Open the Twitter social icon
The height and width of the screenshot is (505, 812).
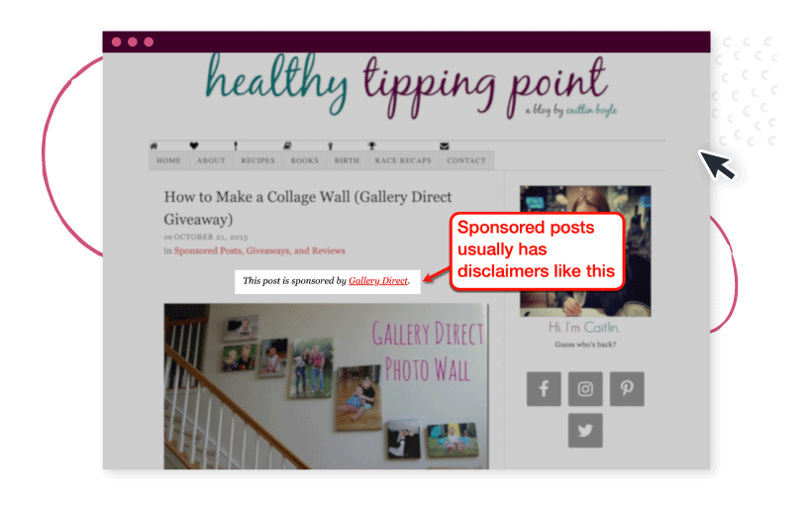585,430
